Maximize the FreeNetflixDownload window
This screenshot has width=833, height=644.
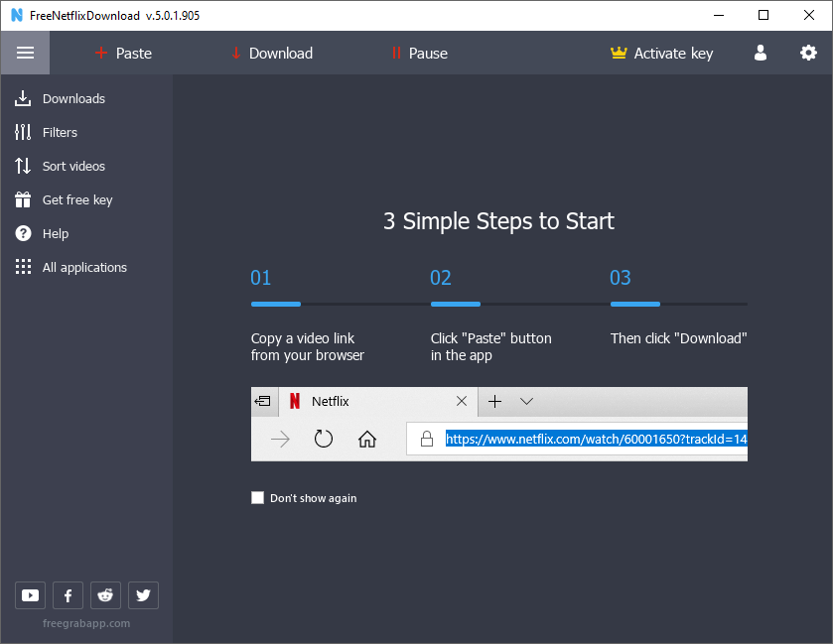coord(764,15)
